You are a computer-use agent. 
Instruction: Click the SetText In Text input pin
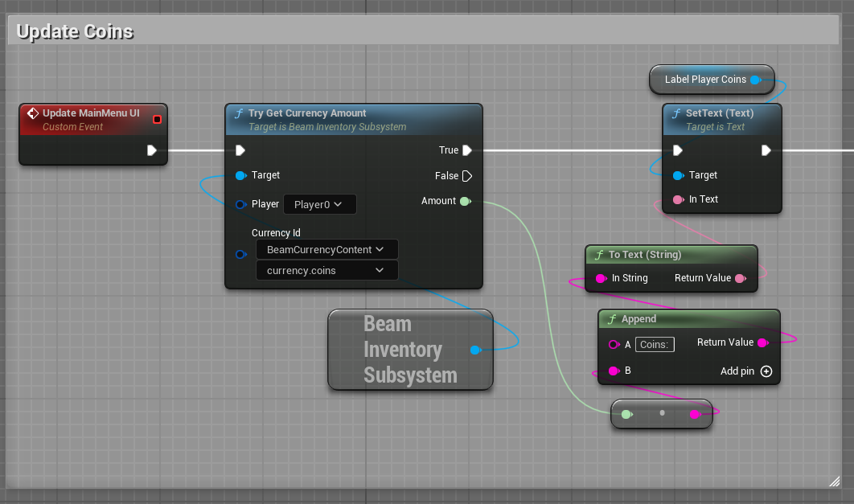[678, 199]
